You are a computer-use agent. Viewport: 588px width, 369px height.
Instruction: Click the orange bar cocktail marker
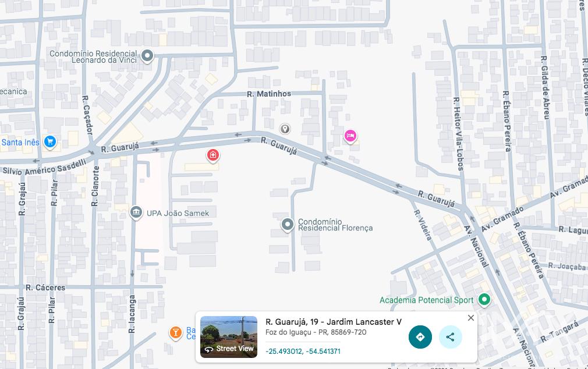pyautogui.click(x=175, y=332)
